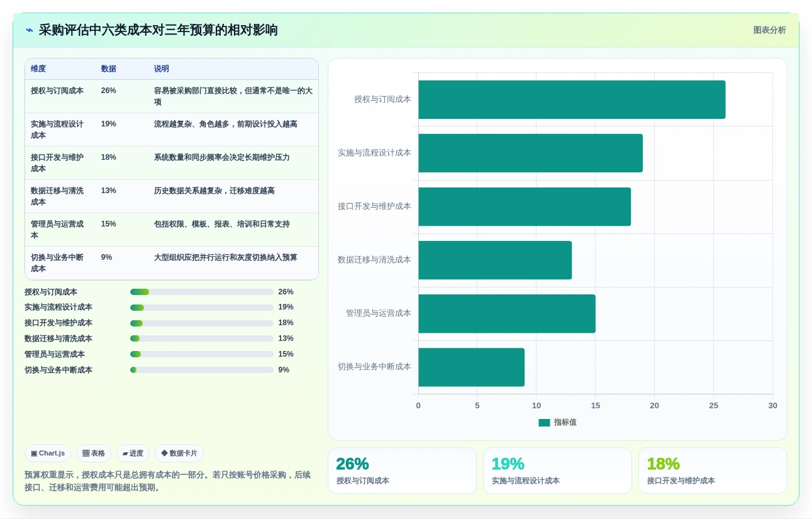Image resolution: width=812 pixels, height=519 pixels.
Task: Select the 表格 tag chip
Action: tap(94, 453)
